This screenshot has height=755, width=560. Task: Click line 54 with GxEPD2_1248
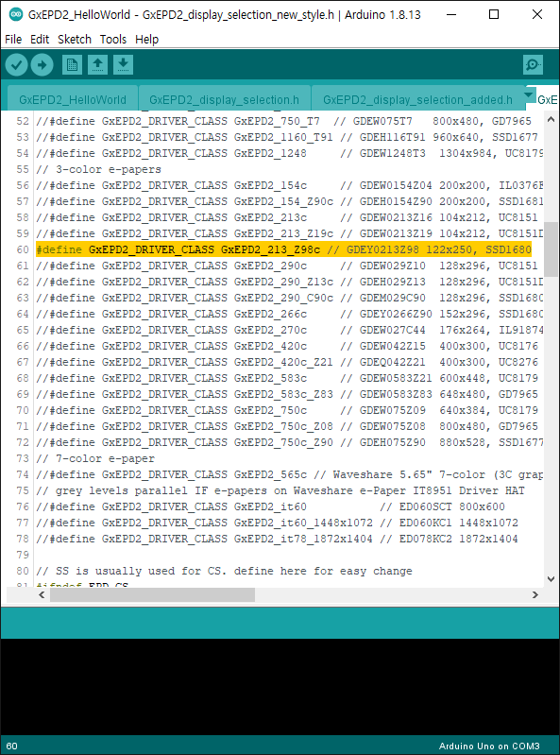[290, 153]
